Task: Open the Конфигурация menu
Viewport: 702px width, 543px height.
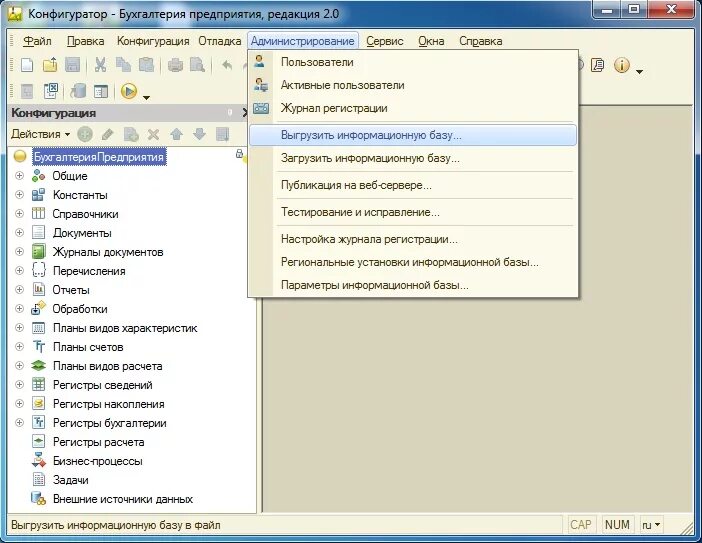Action: tap(153, 41)
